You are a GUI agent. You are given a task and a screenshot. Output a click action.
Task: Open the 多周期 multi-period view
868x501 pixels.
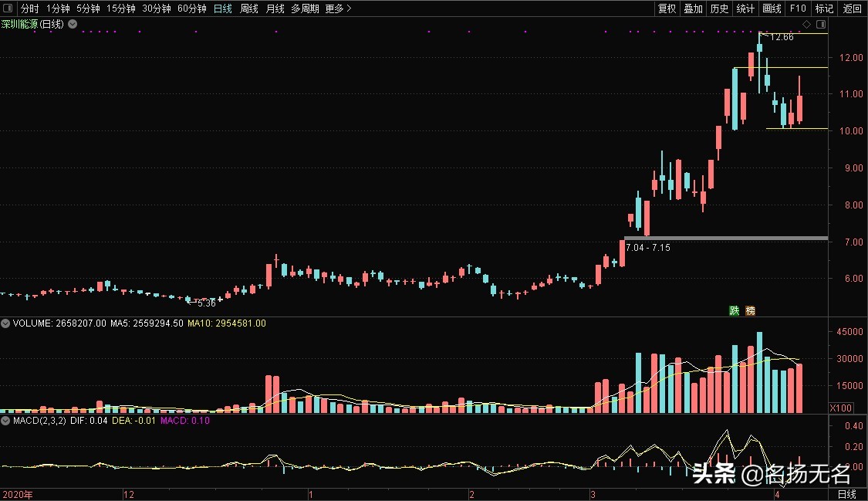coord(305,8)
